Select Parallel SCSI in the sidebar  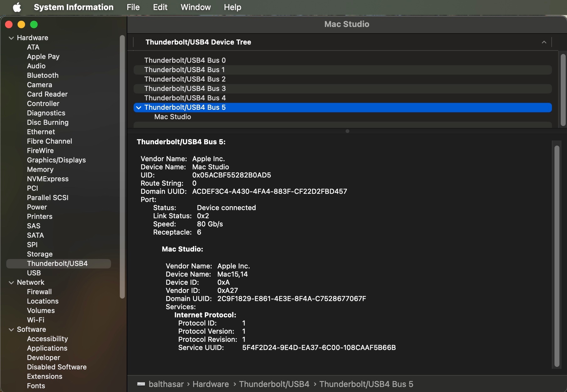click(x=47, y=198)
